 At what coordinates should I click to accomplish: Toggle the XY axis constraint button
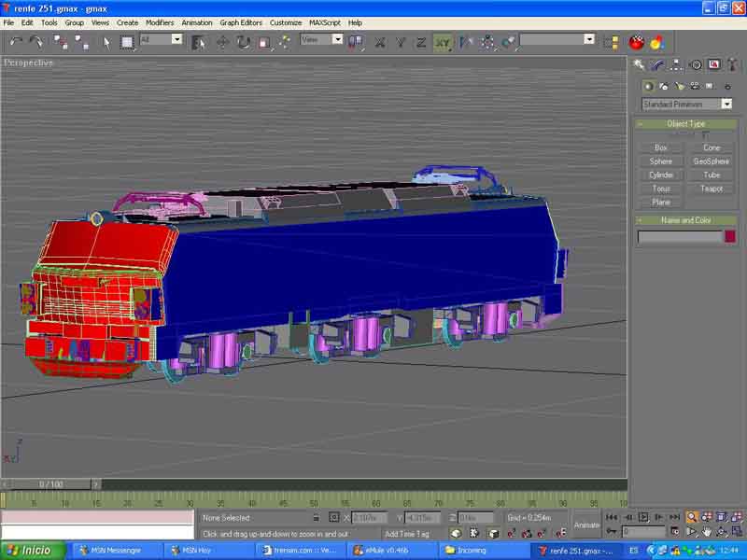coord(442,42)
